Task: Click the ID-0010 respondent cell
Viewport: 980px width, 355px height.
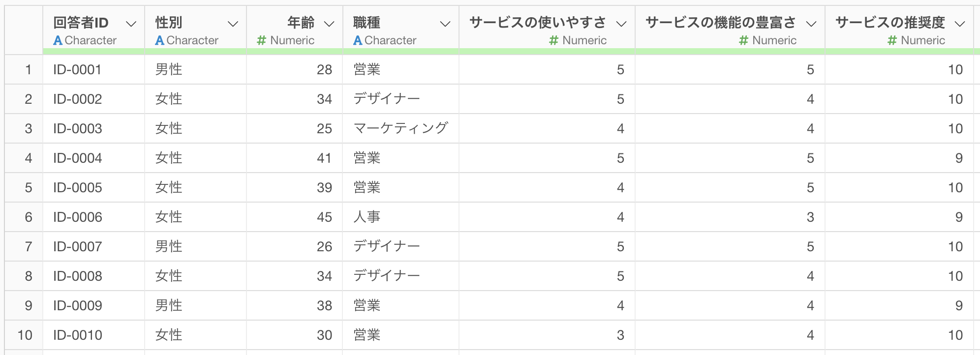Action: click(93, 335)
